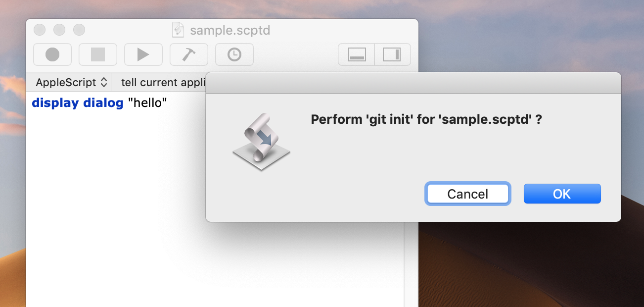Click the sample.scptd window title text
The height and width of the screenshot is (307, 644).
tap(230, 31)
